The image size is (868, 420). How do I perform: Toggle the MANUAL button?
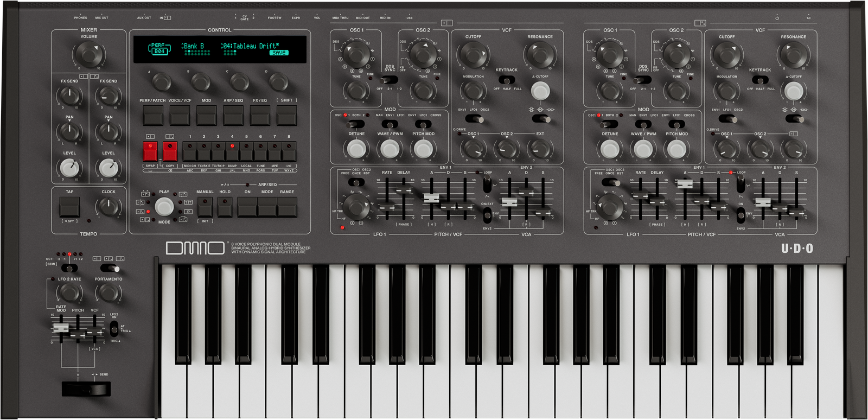pyautogui.click(x=205, y=207)
